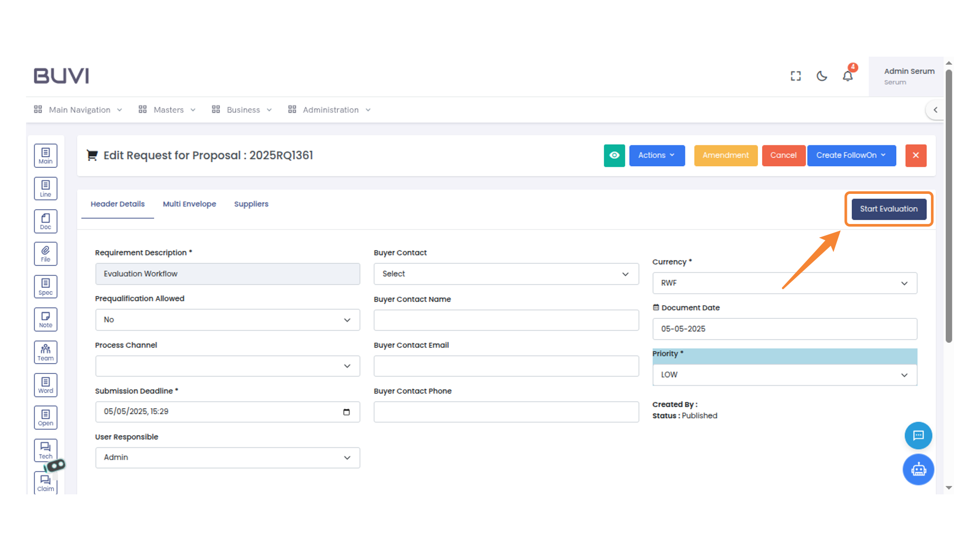Click the Buyer Contact Email field
The height and width of the screenshot is (551, 980).
coord(506,366)
